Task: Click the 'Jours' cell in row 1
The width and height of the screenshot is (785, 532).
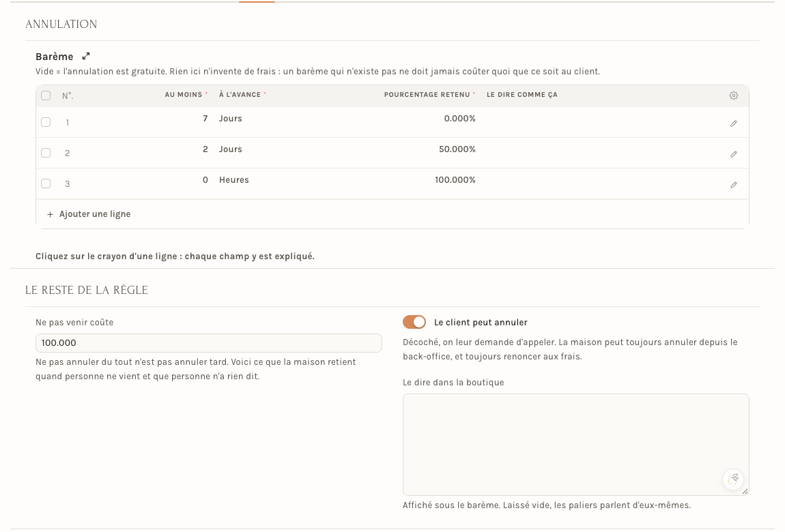Action: click(x=230, y=119)
